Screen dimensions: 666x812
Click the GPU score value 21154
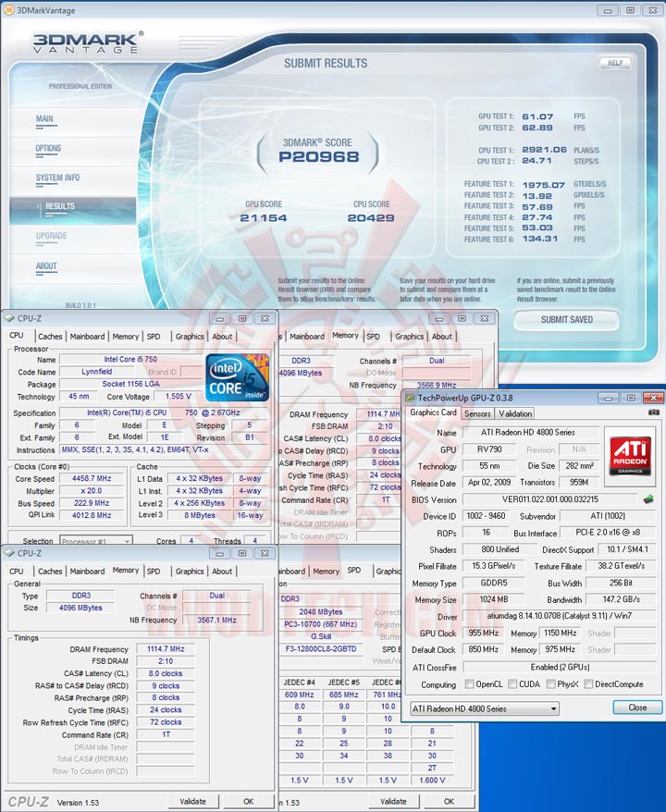263,218
